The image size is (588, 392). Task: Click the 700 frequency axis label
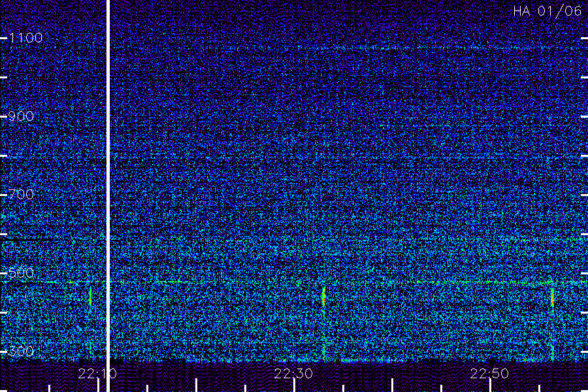pos(21,194)
